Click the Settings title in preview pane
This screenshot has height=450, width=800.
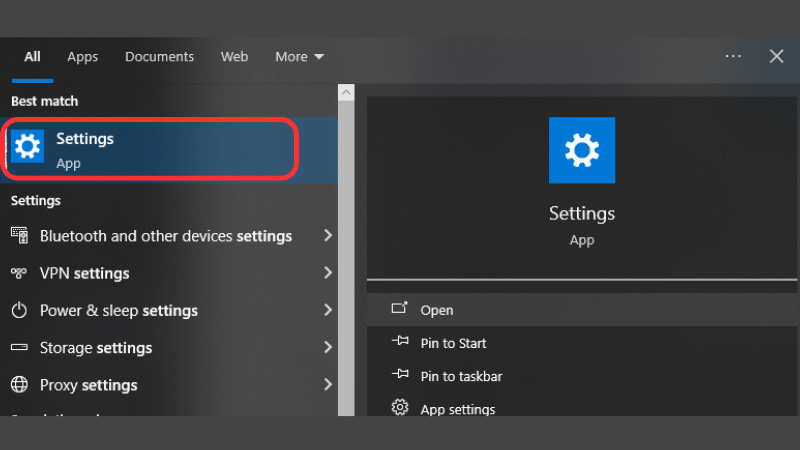[582, 213]
